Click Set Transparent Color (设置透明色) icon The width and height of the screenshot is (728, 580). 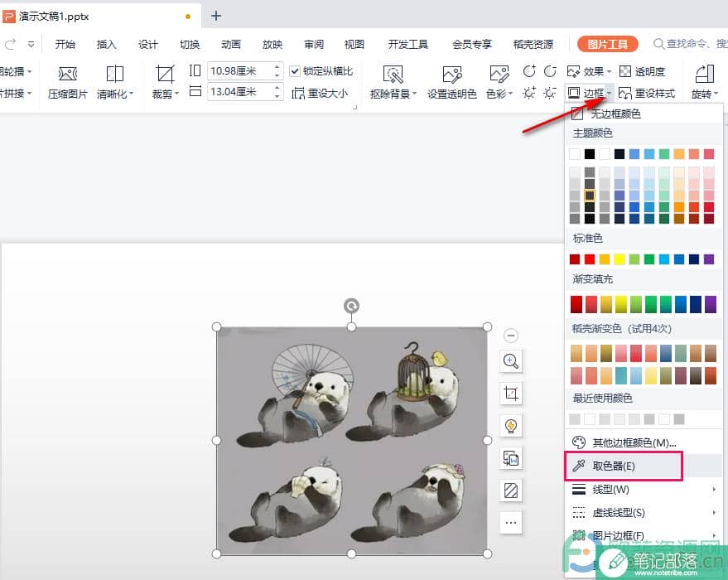pos(451,75)
